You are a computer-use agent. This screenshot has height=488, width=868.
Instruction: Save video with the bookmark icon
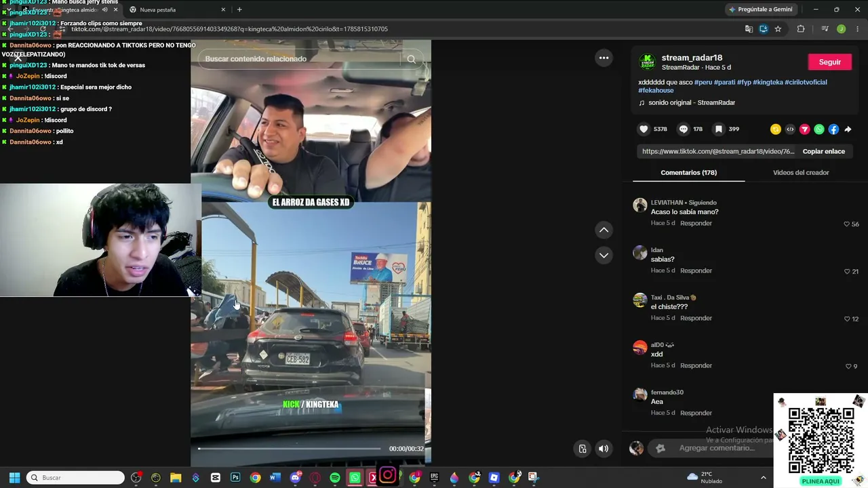pos(719,129)
